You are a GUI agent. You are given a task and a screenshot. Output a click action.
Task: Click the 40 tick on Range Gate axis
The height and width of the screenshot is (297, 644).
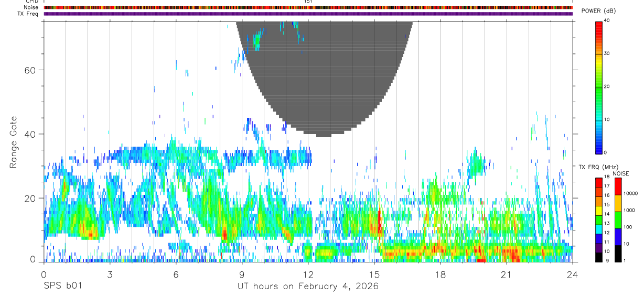(x=31, y=134)
